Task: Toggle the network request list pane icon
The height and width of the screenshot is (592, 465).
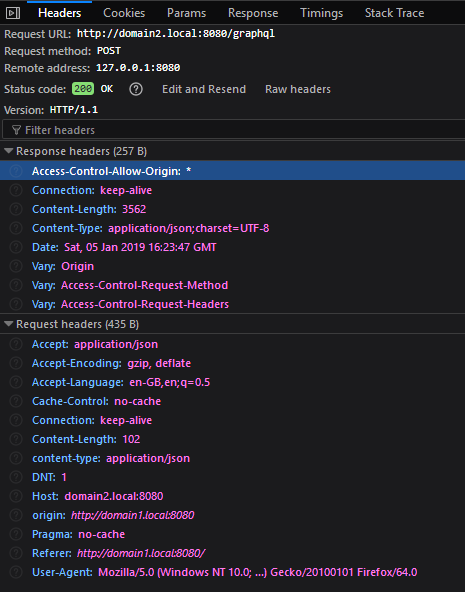Action: [x=13, y=13]
